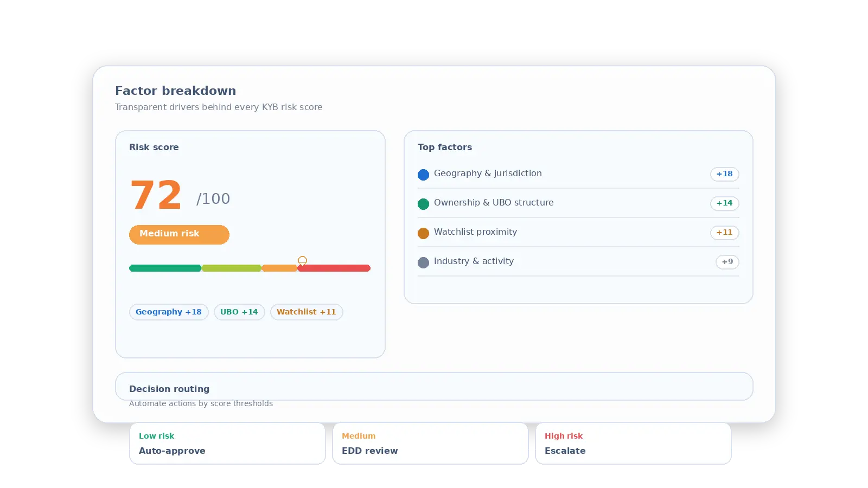Screen dimensions: 868x488
Task: Select the +11 badge in Top factors
Action: click(x=724, y=233)
